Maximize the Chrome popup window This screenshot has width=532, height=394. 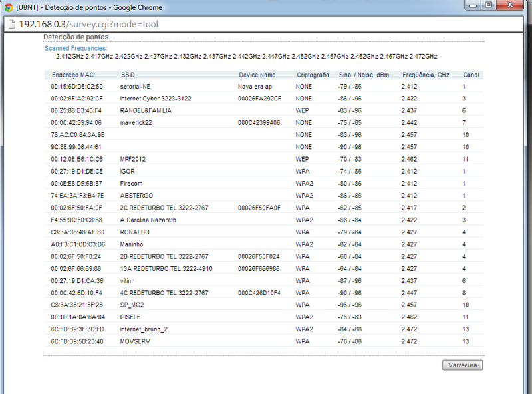489,5
